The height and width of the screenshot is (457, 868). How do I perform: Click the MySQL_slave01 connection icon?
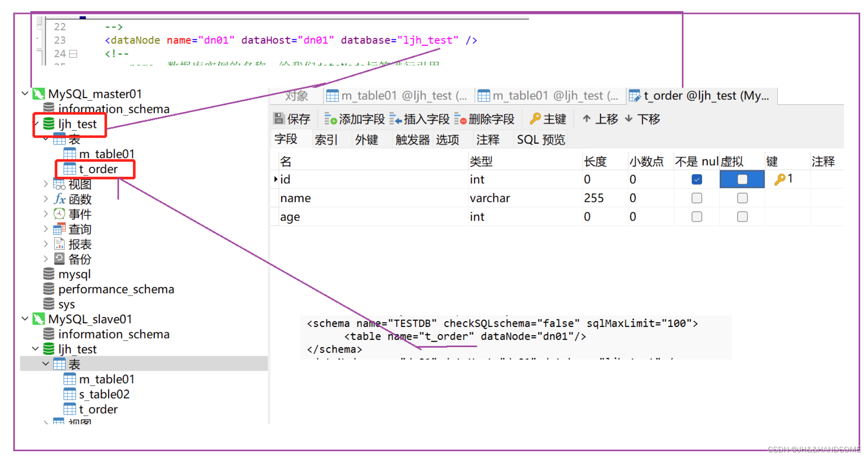pyautogui.click(x=39, y=319)
